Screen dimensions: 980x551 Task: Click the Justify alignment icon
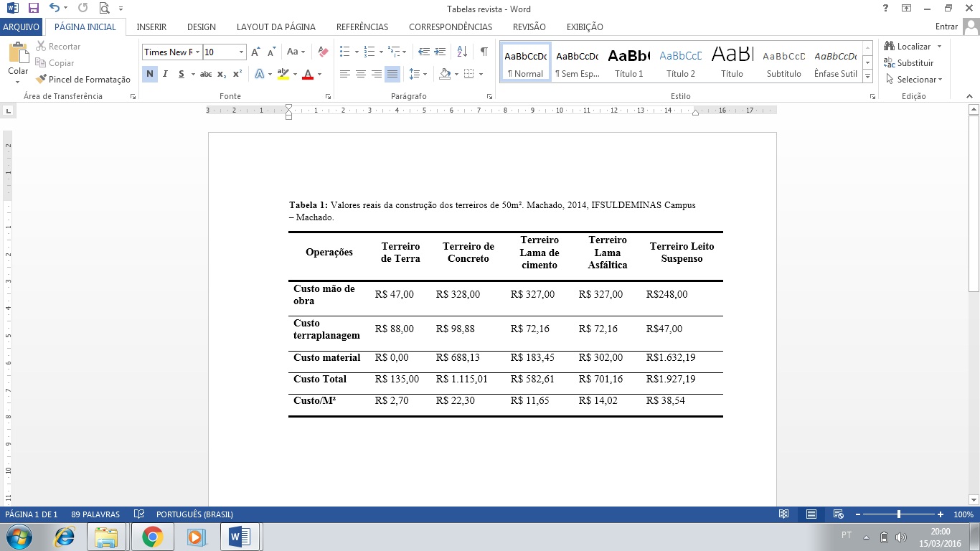coord(392,74)
